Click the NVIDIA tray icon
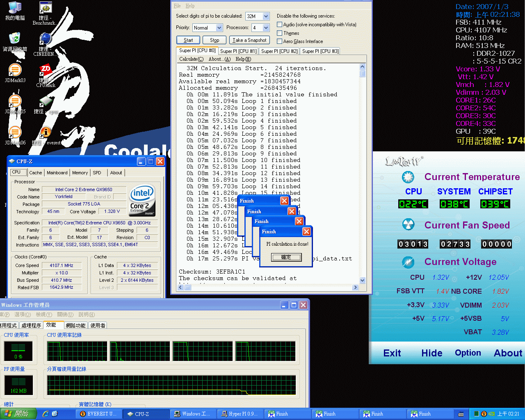This screenshot has width=525, height=420. coord(491,414)
